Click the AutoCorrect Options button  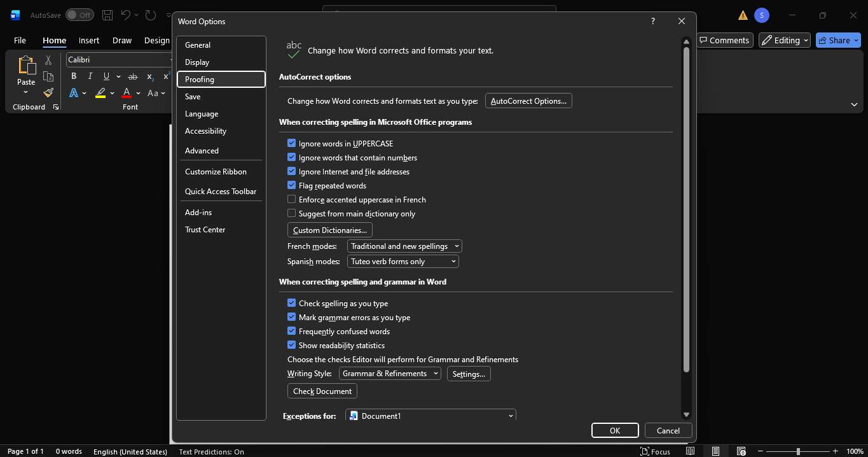528,101
